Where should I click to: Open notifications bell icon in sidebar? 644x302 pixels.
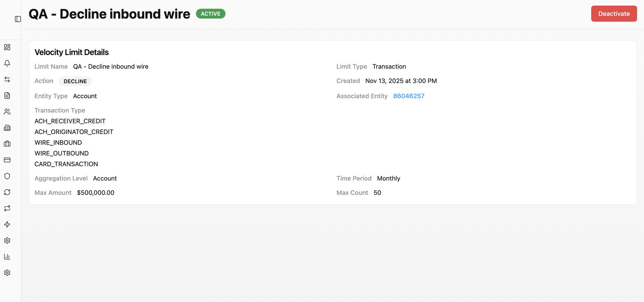click(x=7, y=63)
